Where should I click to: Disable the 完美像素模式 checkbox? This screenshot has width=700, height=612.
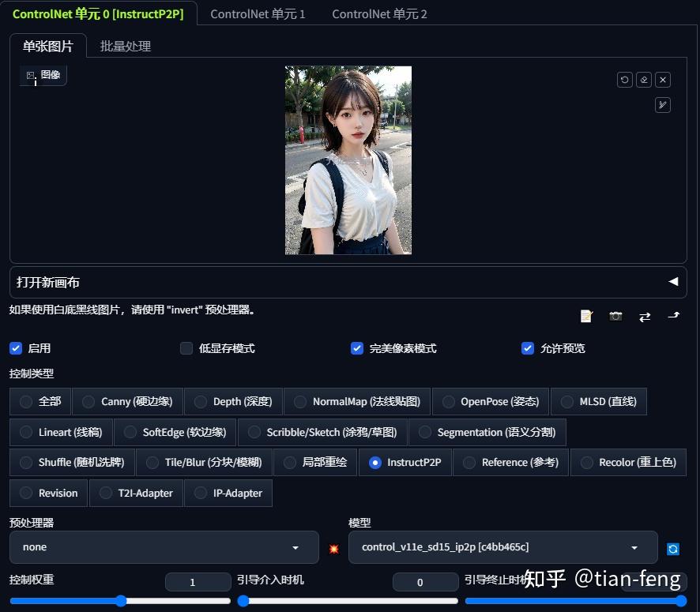pyautogui.click(x=357, y=348)
